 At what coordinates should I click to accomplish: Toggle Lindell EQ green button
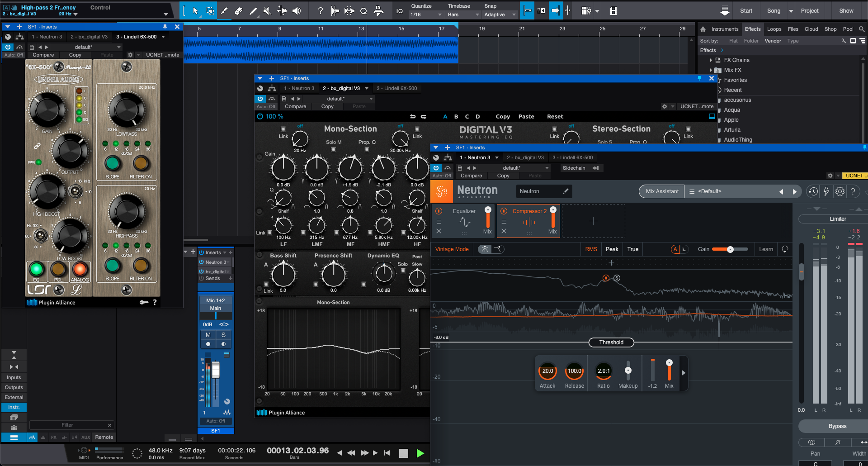[x=36, y=269]
